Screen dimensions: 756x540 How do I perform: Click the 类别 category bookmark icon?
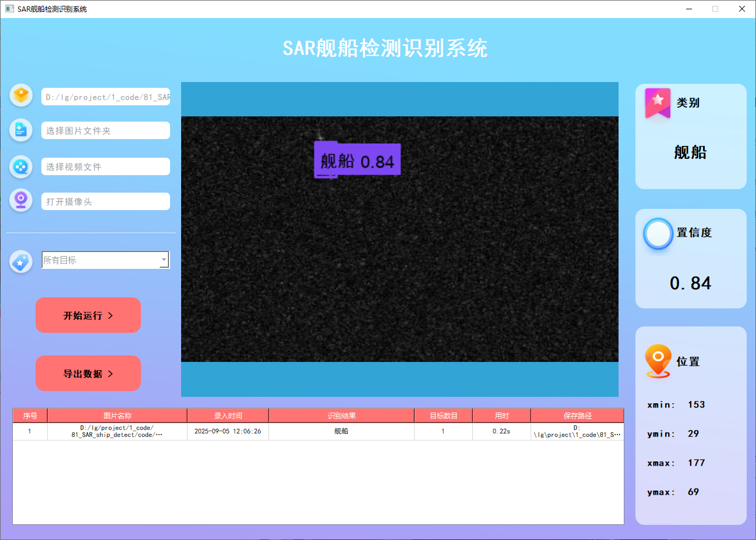coord(658,104)
